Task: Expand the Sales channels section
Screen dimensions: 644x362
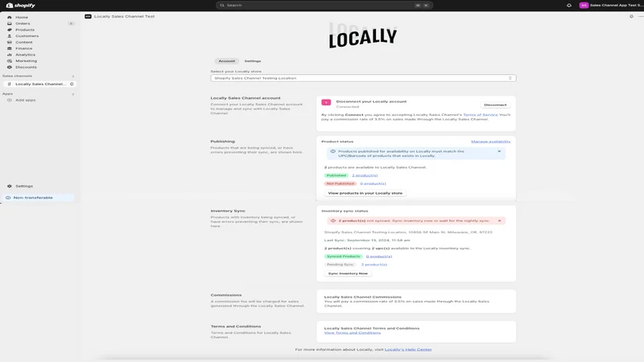Action: pyautogui.click(x=73, y=76)
